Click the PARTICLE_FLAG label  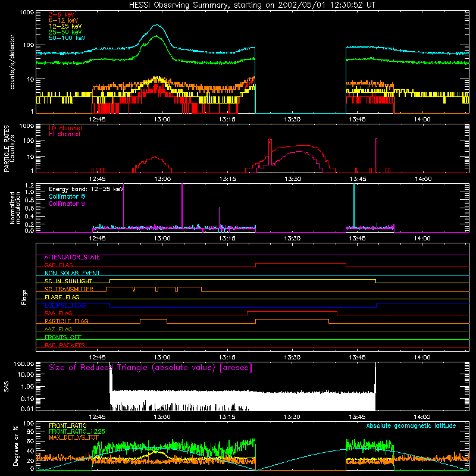click(x=67, y=321)
